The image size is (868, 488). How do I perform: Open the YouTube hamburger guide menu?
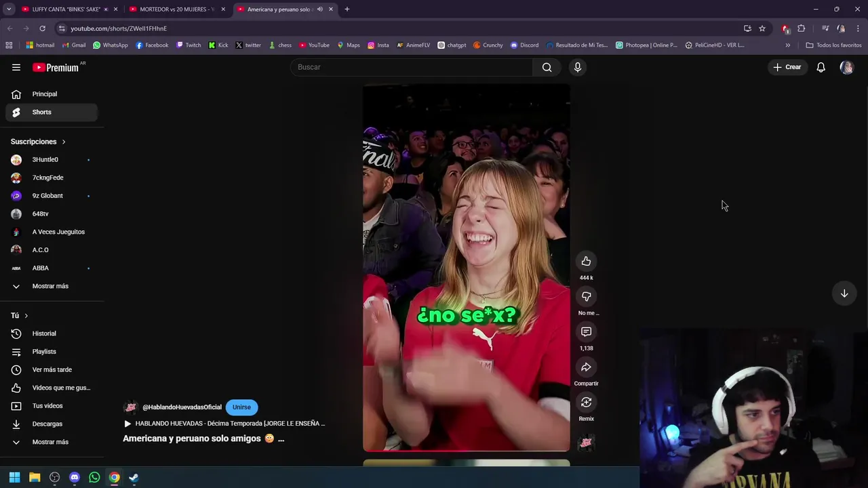point(16,67)
